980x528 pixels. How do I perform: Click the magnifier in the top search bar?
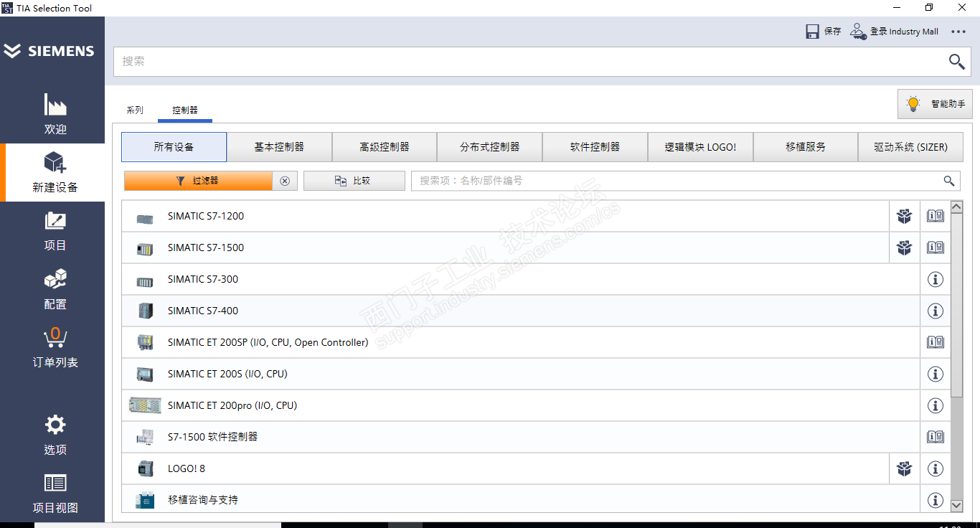click(x=957, y=62)
